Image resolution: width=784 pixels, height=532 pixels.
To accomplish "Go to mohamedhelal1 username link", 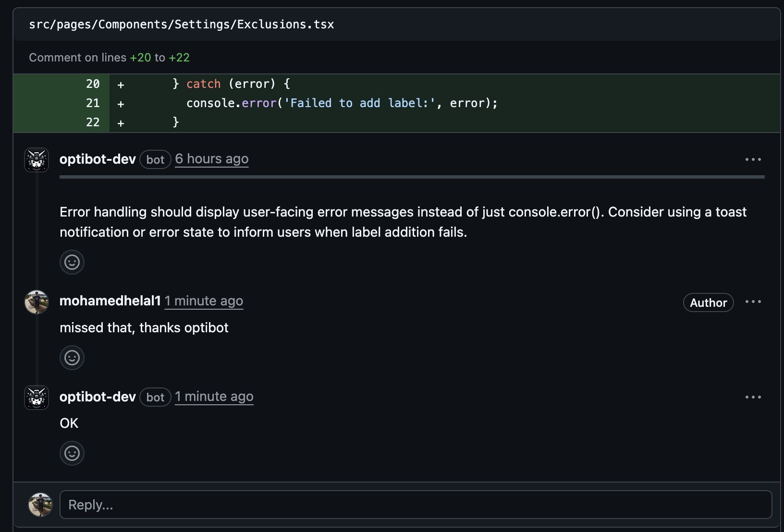I will (110, 301).
